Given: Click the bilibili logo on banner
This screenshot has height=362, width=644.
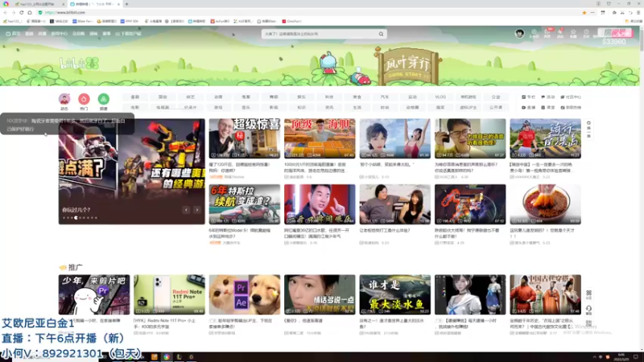Looking at the screenshot, I should pos(79,64).
